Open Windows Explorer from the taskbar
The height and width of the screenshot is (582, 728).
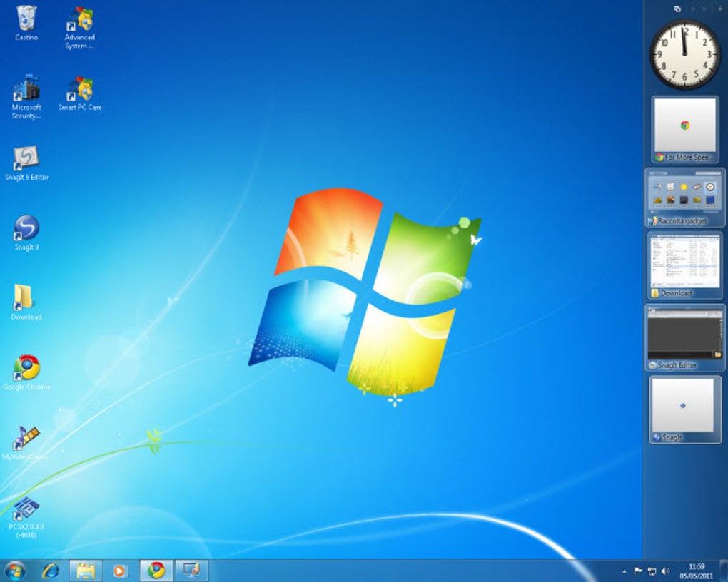coord(86,571)
